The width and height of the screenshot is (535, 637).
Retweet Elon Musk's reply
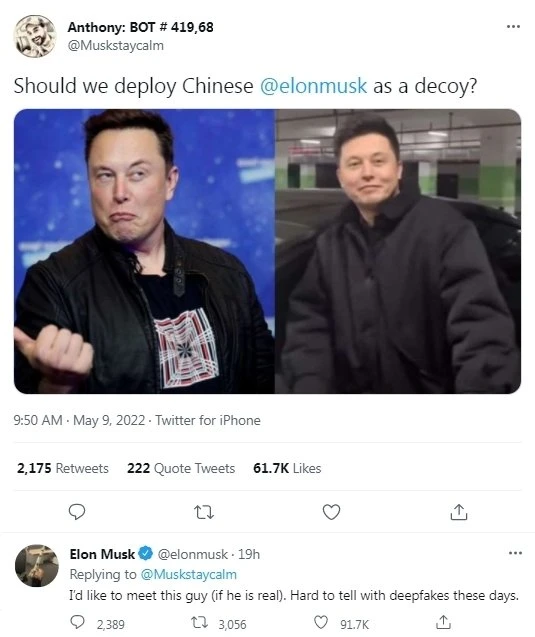point(199,622)
